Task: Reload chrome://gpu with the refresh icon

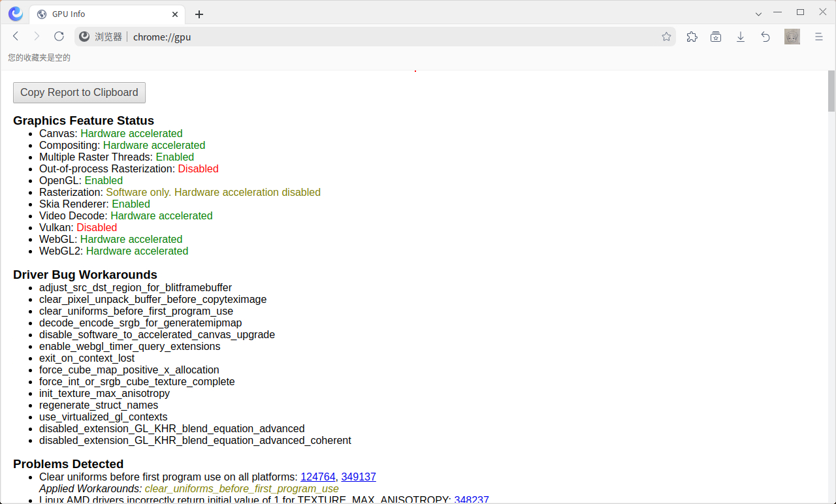Action: coord(59,36)
